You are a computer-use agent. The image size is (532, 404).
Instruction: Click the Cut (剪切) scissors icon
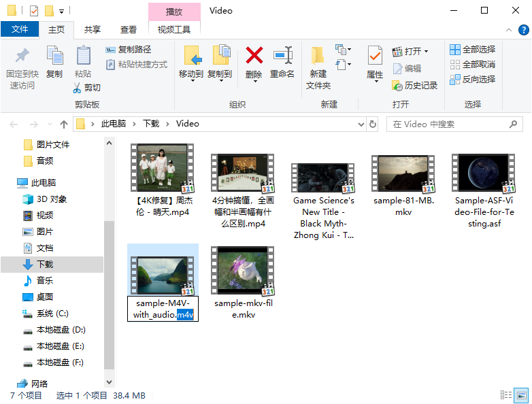click(x=78, y=88)
